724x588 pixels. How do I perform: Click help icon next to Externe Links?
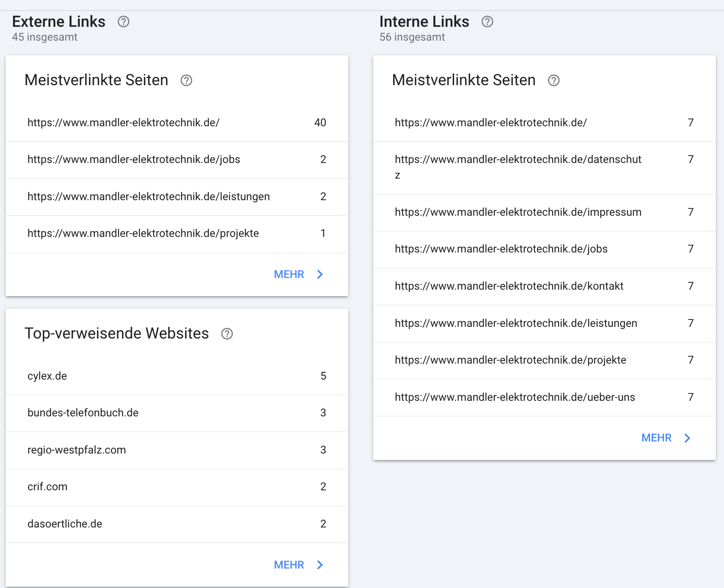pos(123,22)
